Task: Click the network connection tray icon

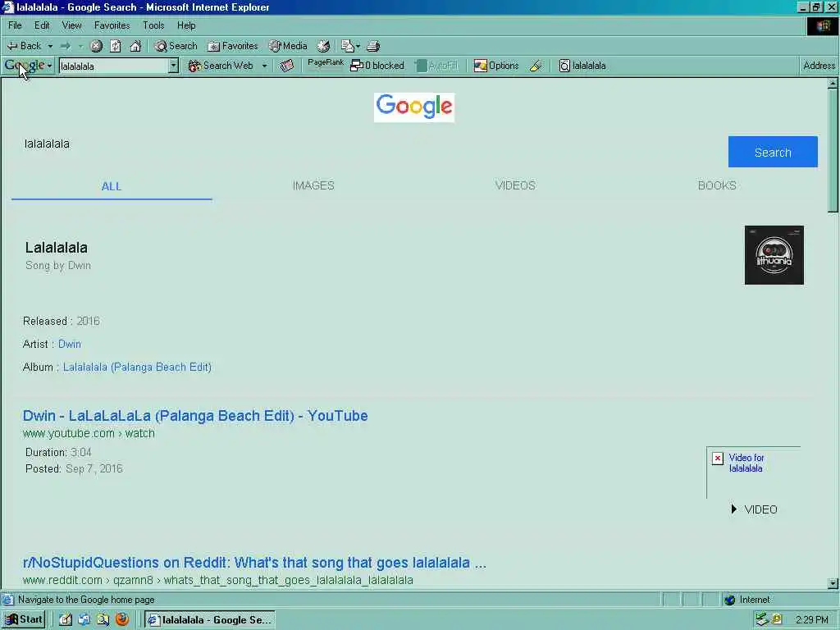Action: (762, 620)
